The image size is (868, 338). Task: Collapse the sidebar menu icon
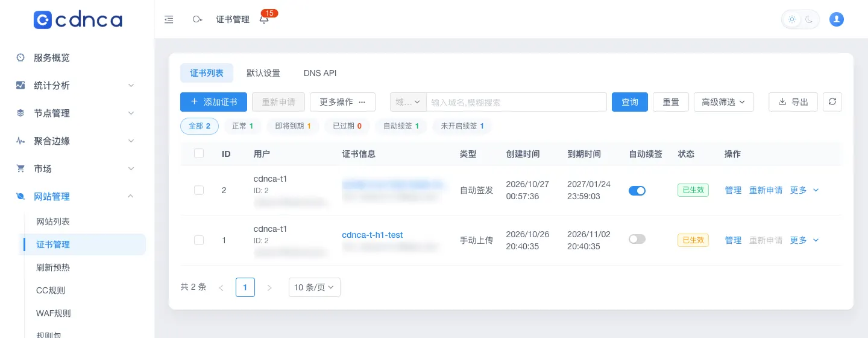click(x=169, y=19)
